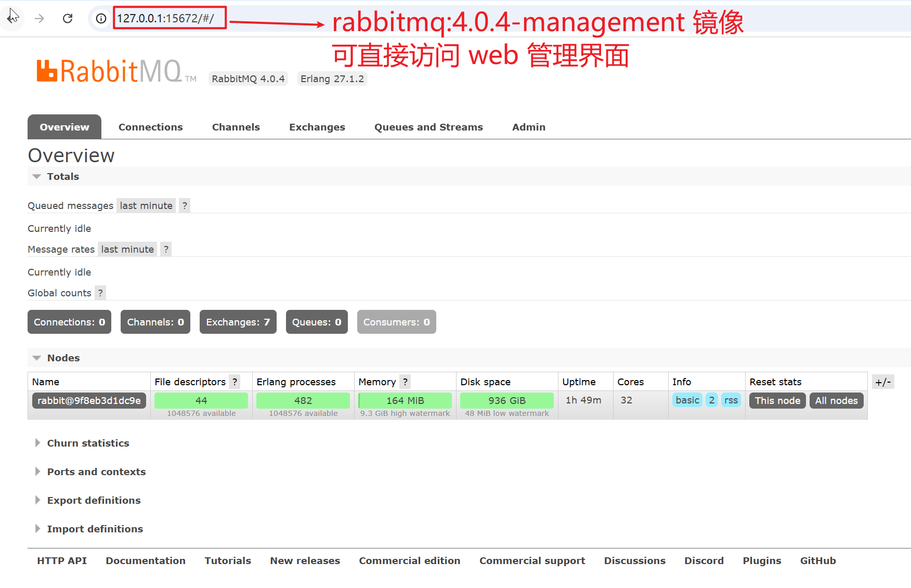Open the Documentation link
911x588 pixels.
tap(146, 560)
